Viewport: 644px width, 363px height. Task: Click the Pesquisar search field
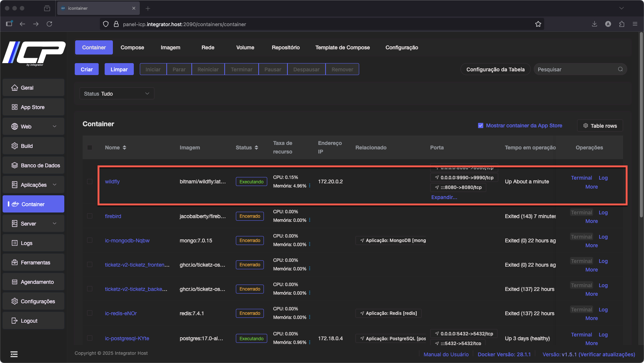[x=576, y=69]
